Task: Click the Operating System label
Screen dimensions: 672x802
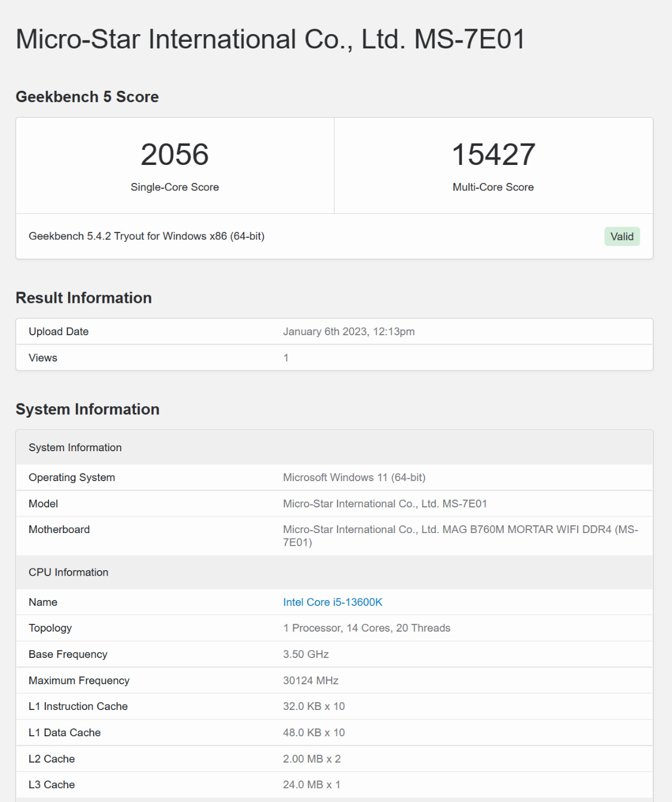Action: [72, 477]
